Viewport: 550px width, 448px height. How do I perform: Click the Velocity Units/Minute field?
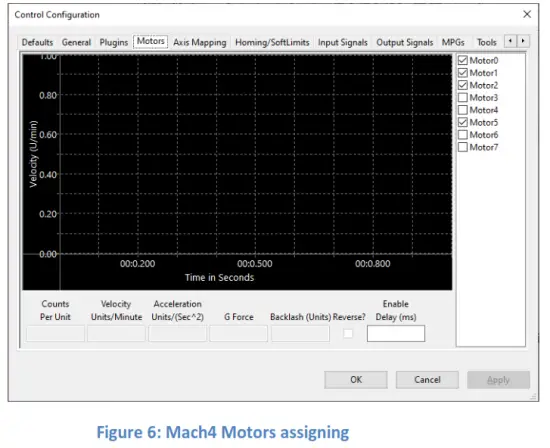[x=116, y=333]
